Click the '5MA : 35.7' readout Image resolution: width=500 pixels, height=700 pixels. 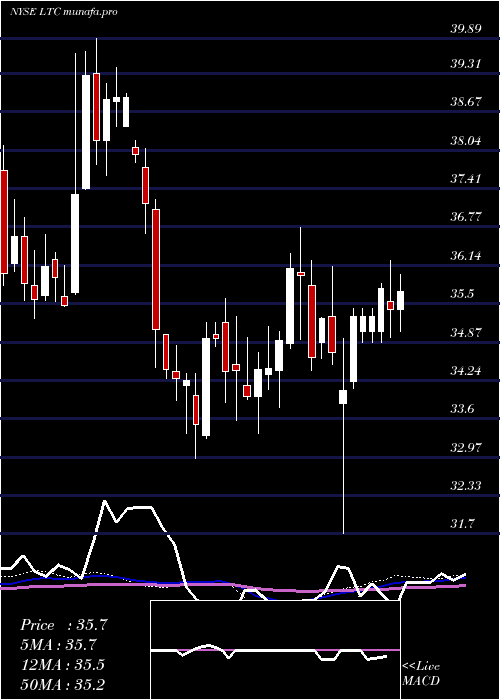(x=59, y=645)
